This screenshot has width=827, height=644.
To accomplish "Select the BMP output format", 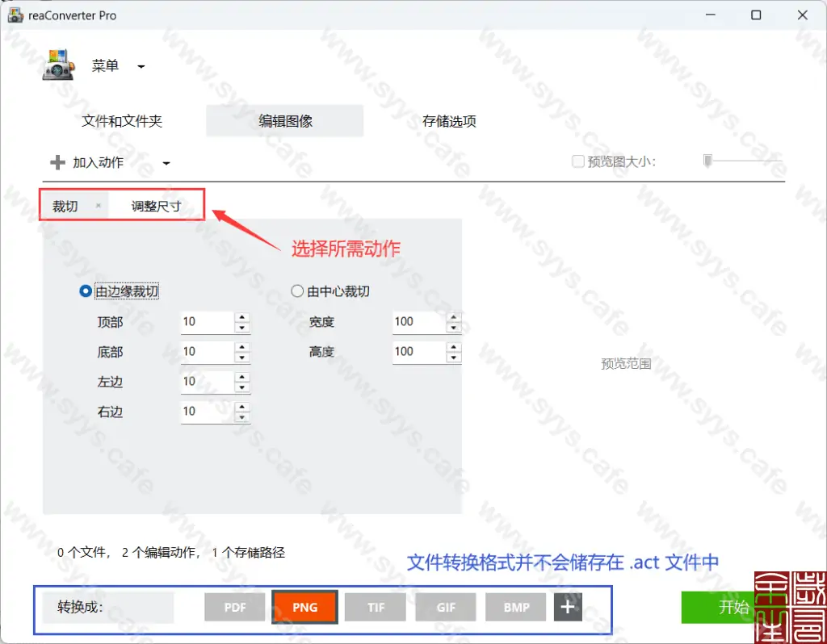I will click(515, 607).
